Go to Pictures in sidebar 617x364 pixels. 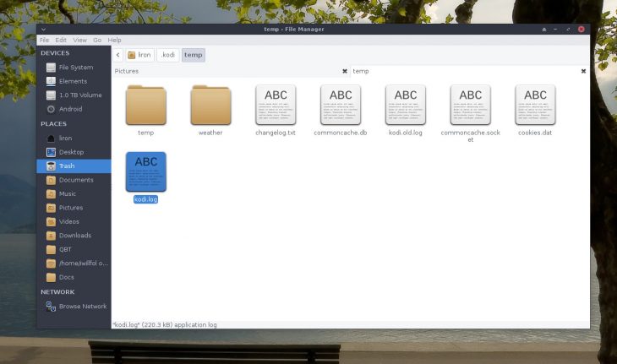pyautogui.click(x=74, y=208)
